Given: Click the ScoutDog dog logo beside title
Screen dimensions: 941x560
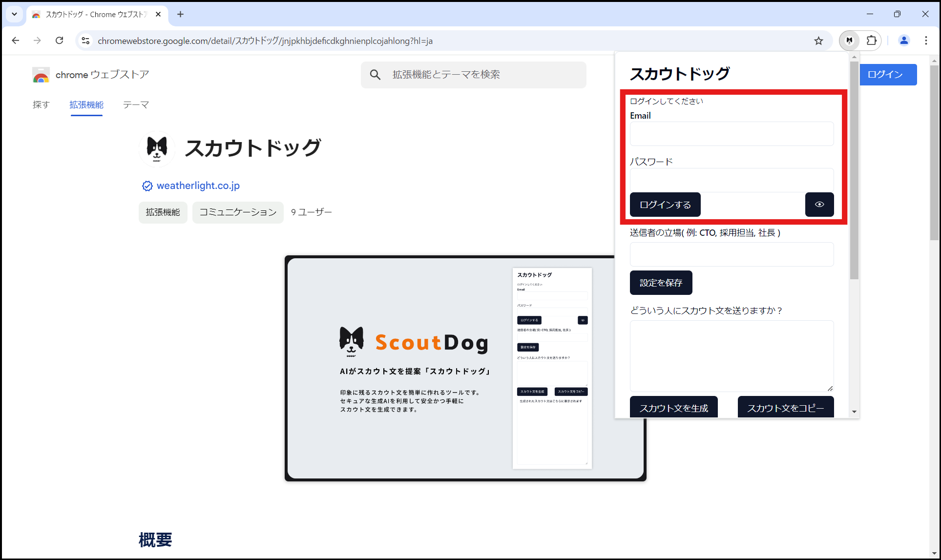Looking at the screenshot, I should point(157,148).
